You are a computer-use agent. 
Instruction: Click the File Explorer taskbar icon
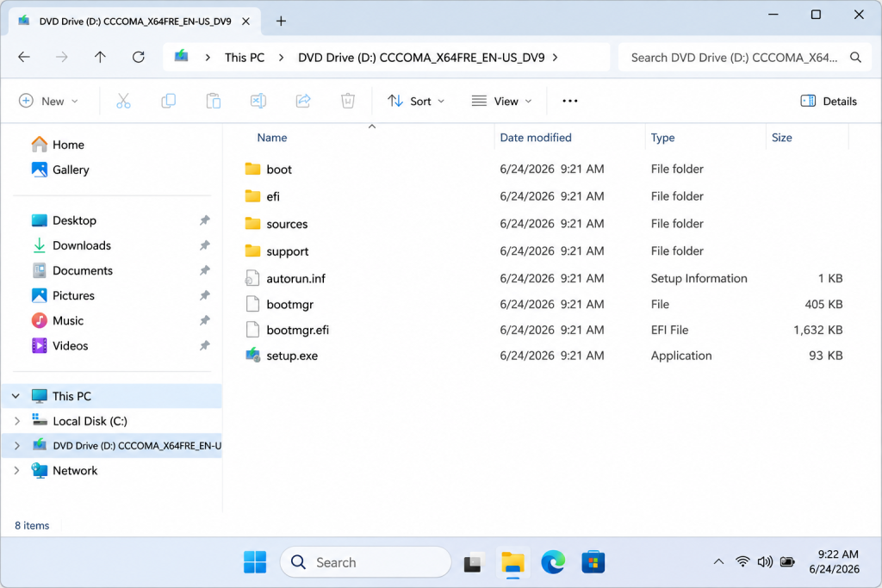[512, 562]
